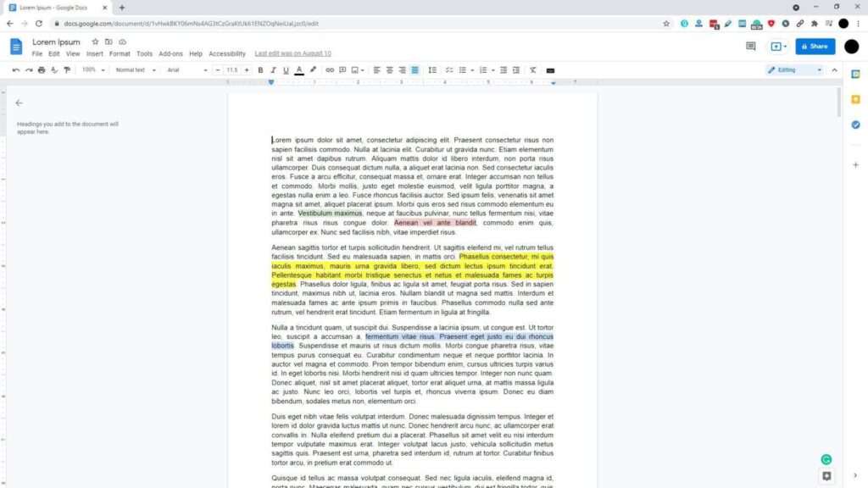Click the Share button
Viewport: 868px width, 488px height.
pyautogui.click(x=815, y=47)
